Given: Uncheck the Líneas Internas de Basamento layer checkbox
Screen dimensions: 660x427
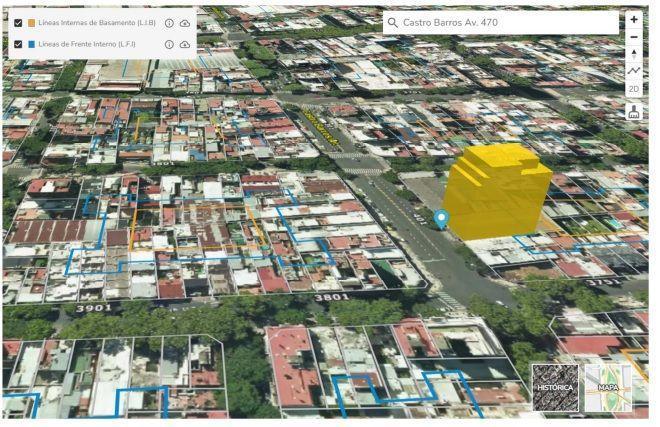Looking at the screenshot, I should click(18, 23).
